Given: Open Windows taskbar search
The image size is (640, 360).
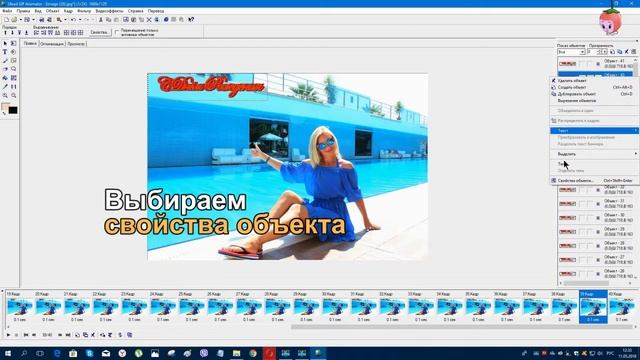Looking at the screenshot, I should 24,353.
